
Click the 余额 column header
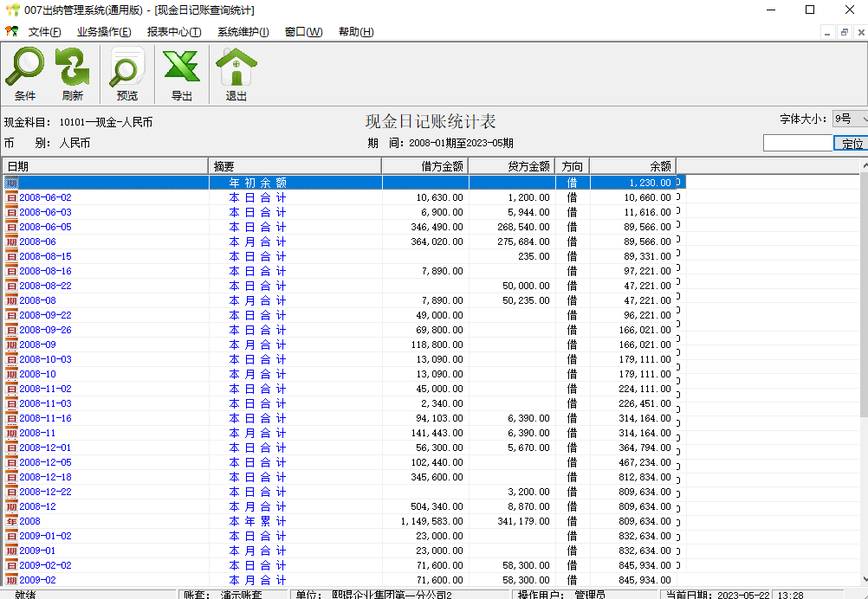[632, 166]
